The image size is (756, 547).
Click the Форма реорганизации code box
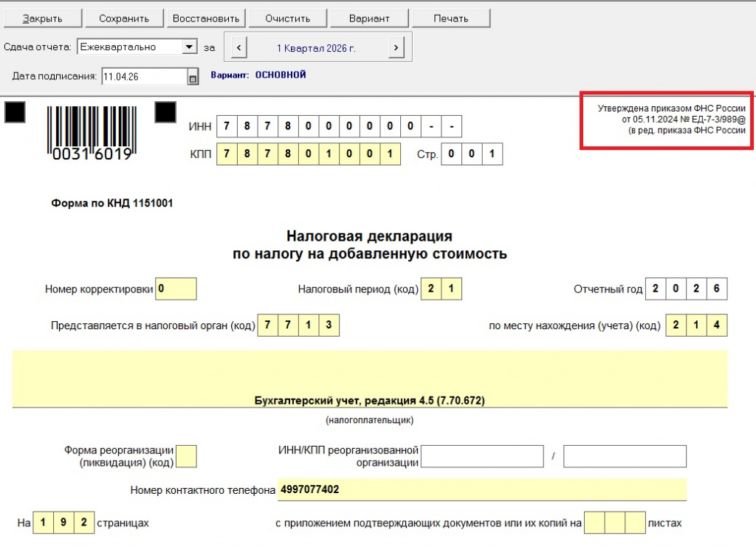[x=187, y=456]
